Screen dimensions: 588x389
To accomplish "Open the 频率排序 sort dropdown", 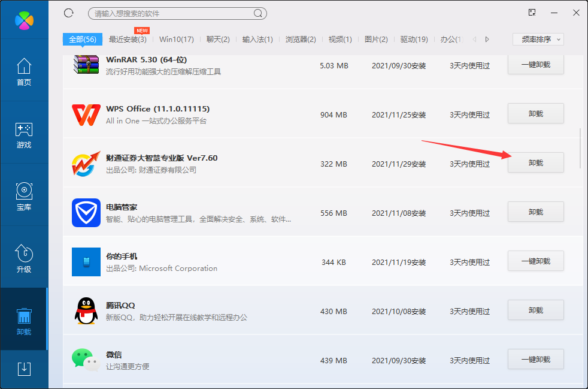I will pyautogui.click(x=538, y=40).
